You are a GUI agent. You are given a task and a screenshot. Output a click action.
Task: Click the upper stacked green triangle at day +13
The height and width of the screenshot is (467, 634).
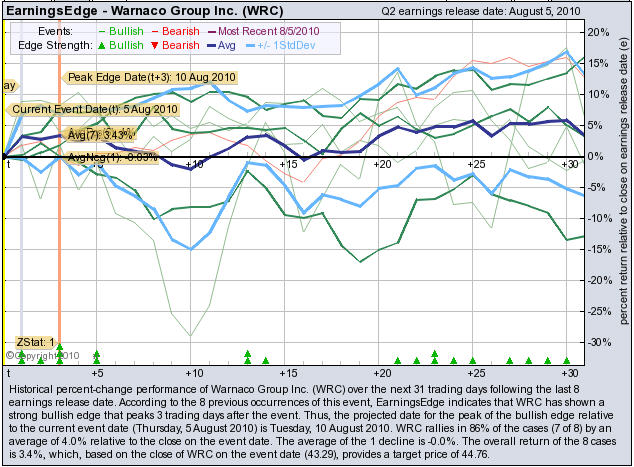tap(247, 354)
